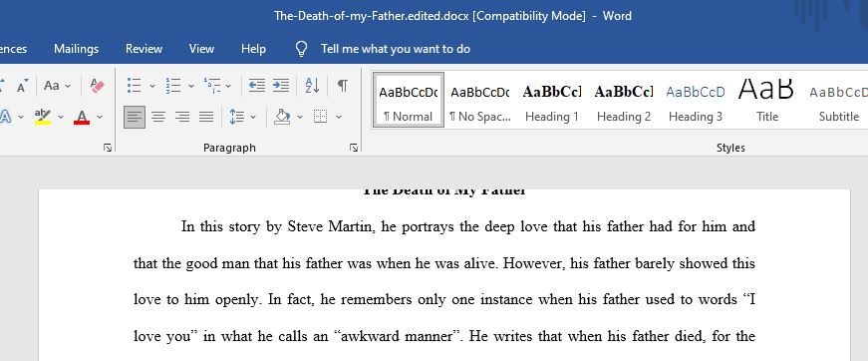Click Tell me what you want to do

(x=396, y=49)
